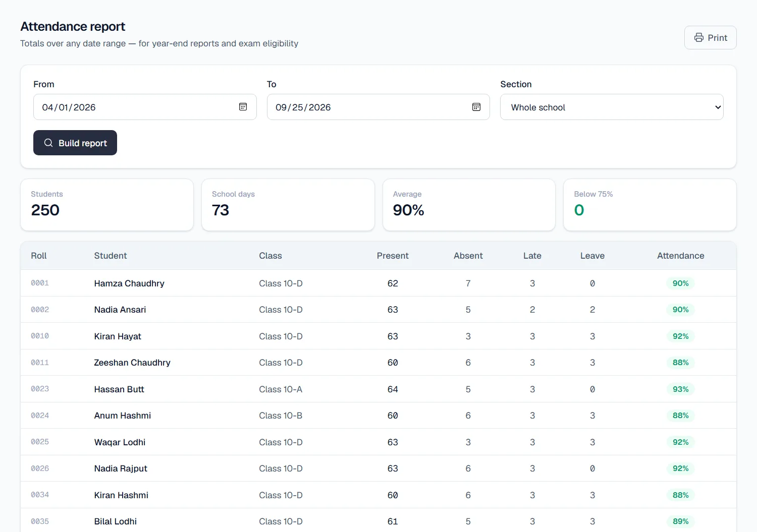Select student name Hamza Chaudhry

[129, 283]
